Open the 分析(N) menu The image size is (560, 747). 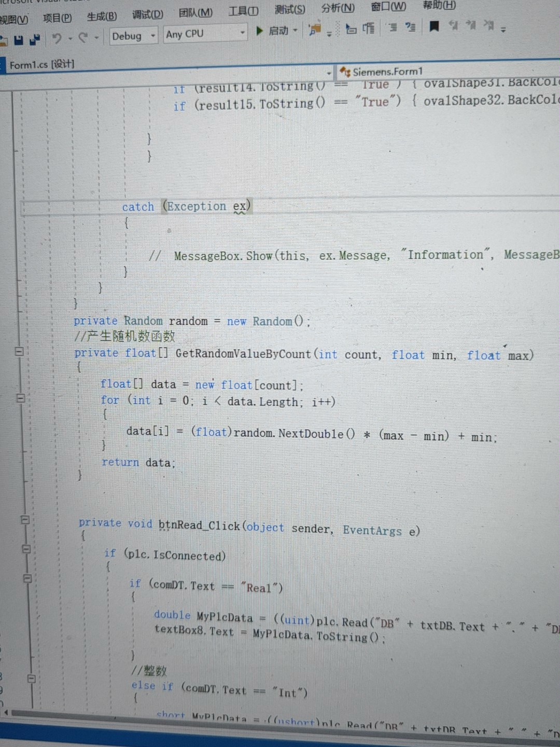338,8
